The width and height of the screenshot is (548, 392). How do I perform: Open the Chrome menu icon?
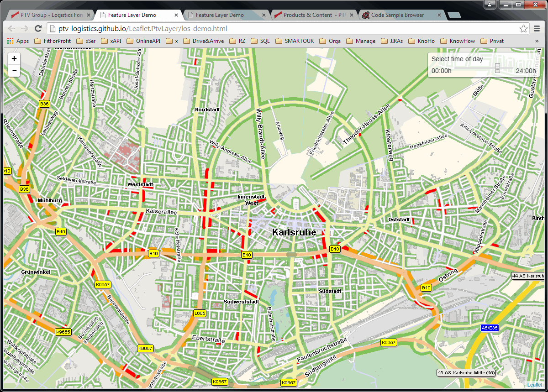click(537, 29)
